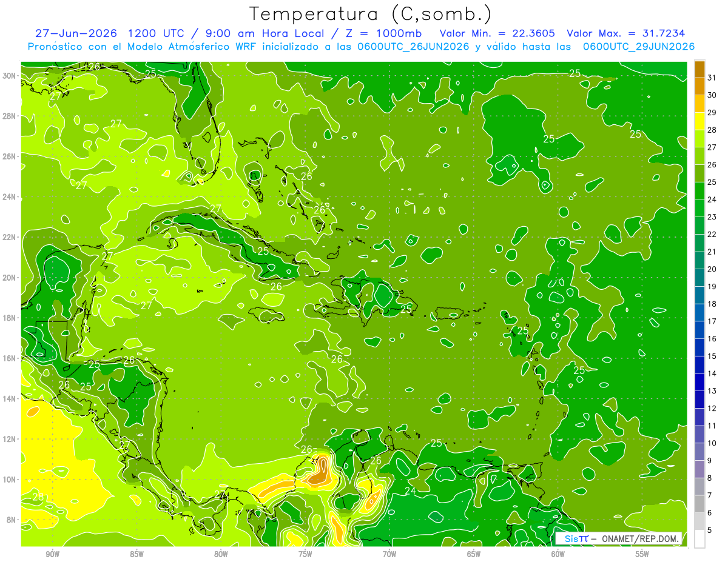Click the value 7 on the color scale
The width and height of the screenshot is (728, 562).
tap(709, 495)
